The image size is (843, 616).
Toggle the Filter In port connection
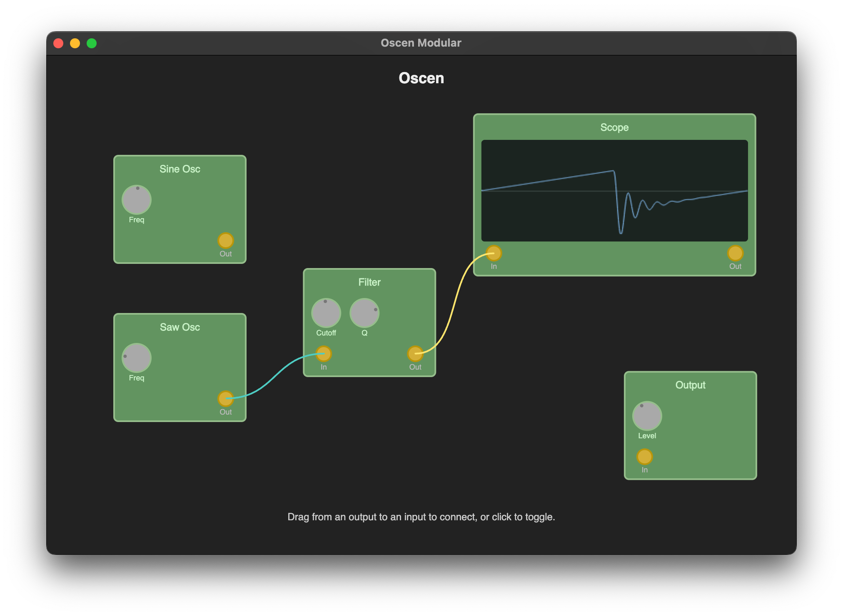pos(324,354)
